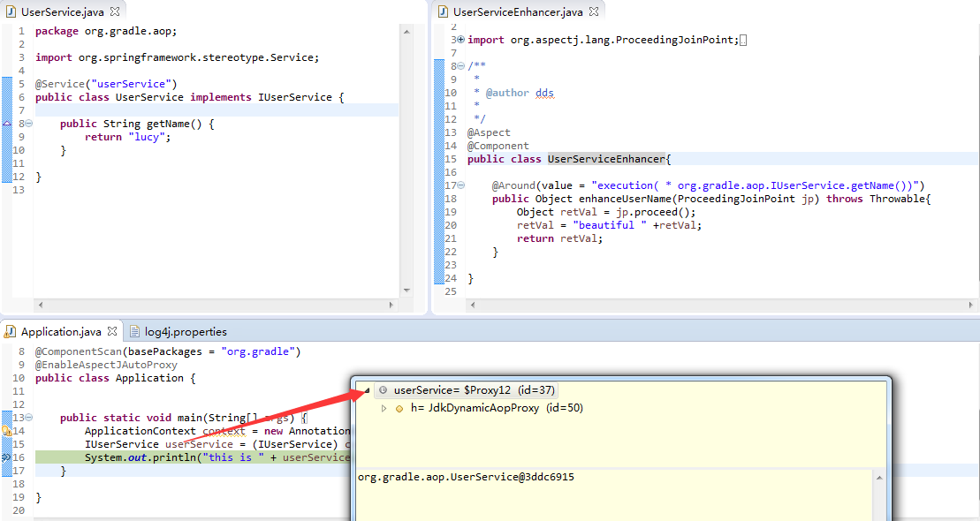Click the @Component annotation
This screenshot has width=980, height=521.
[498, 146]
